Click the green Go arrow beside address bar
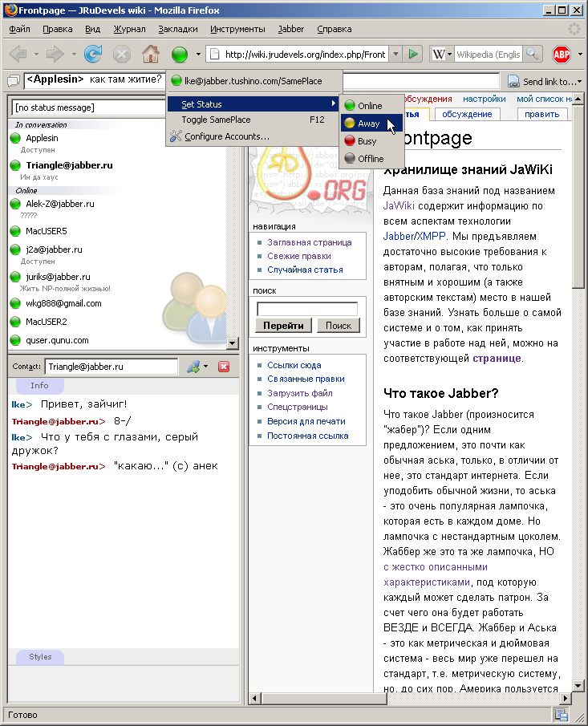 413,55
